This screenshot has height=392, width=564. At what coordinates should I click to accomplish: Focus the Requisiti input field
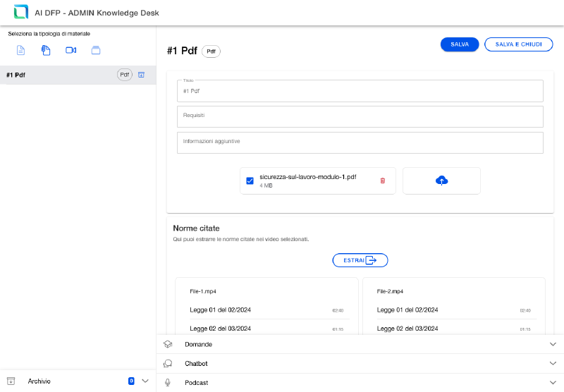pyautogui.click(x=360, y=116)
